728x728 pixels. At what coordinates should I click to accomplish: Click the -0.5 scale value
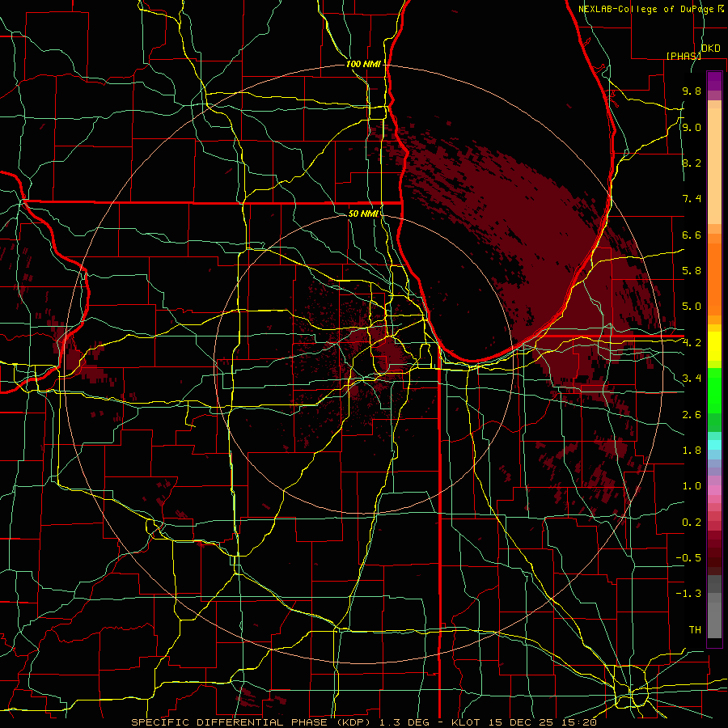point(688,558)
